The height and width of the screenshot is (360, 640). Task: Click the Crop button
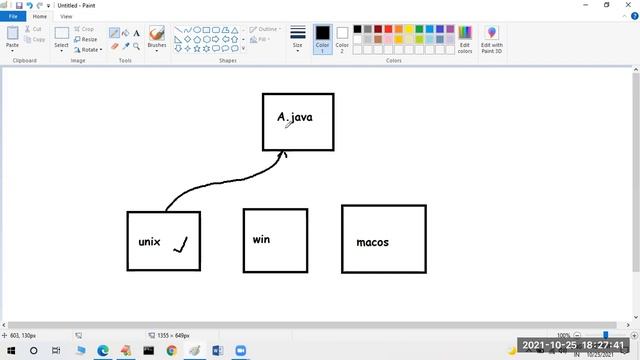tap(84, 29)
